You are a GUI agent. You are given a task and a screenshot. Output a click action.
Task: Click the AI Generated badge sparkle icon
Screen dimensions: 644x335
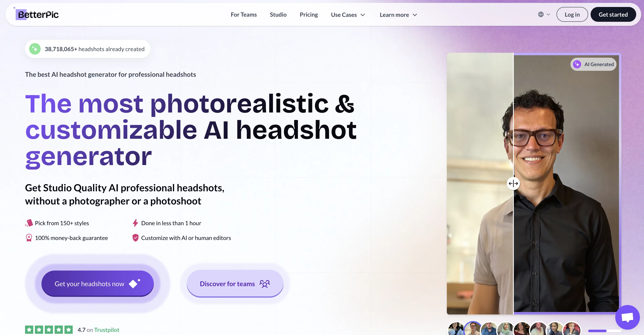pyautogui.click(x=577, y=64)
